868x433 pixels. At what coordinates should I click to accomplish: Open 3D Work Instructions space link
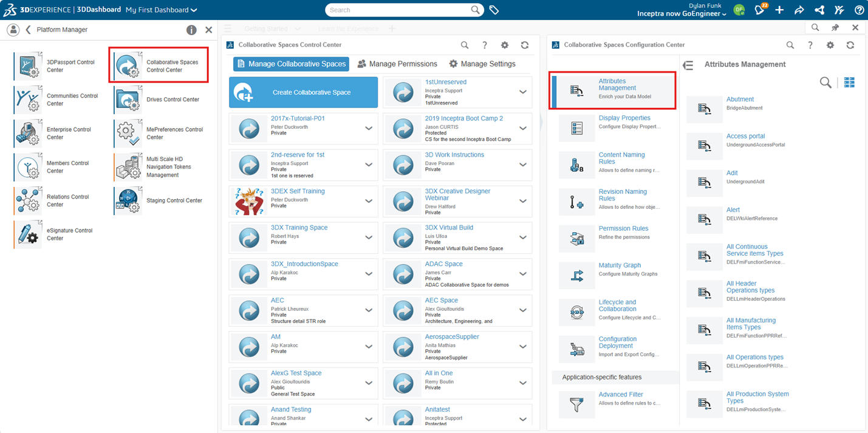click(454, 155)
